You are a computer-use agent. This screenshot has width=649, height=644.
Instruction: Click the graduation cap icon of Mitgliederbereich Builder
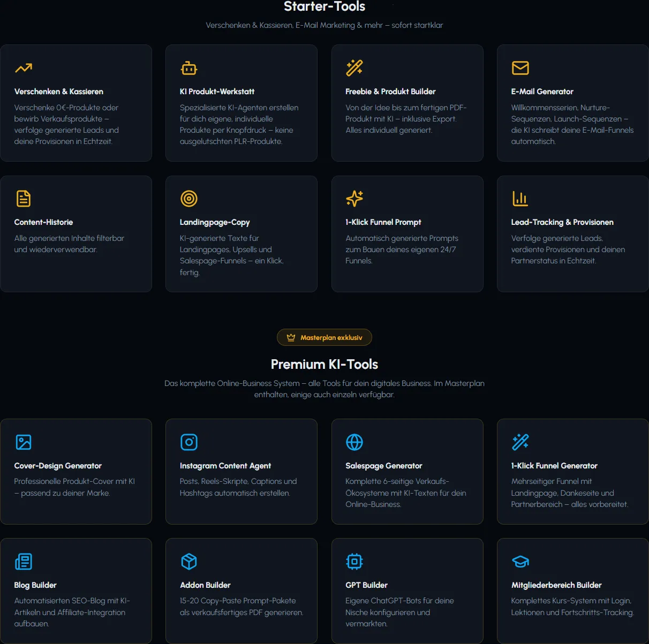pos(520,562)
